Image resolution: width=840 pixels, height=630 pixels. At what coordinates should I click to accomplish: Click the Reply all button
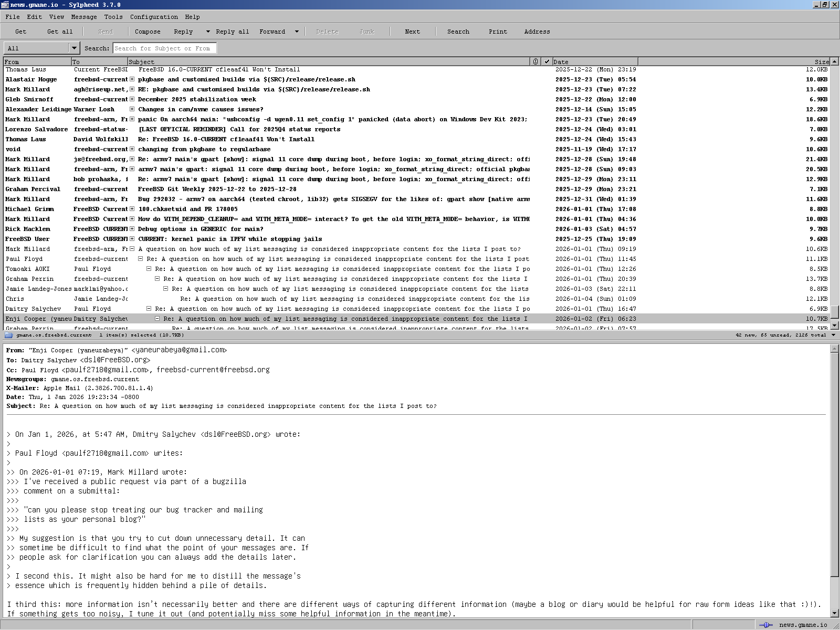(232, 31)
